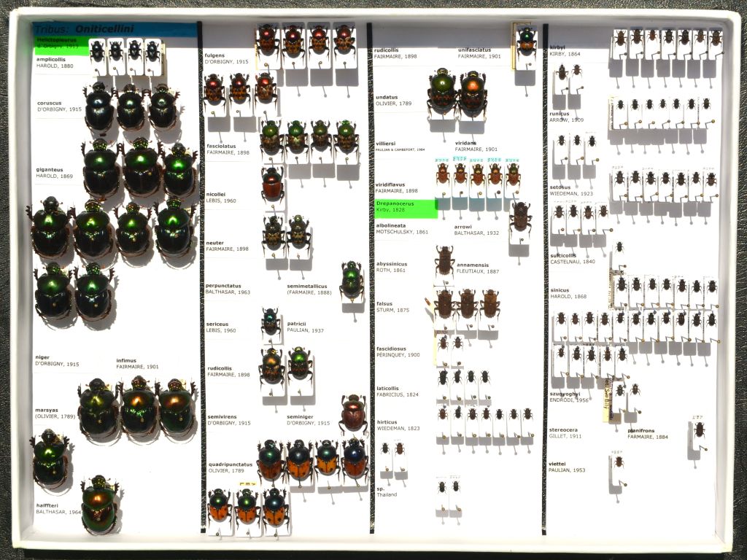747x560 pixels.
Task: Select the halffteri BALTHASAR, 1964 label
Action: [x=59, y=508]
